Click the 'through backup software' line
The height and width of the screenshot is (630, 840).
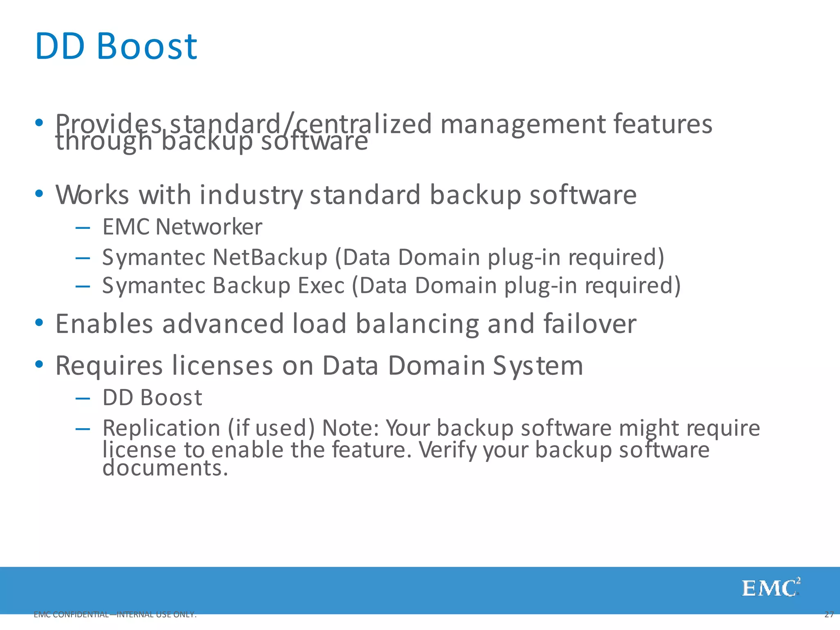212,142
